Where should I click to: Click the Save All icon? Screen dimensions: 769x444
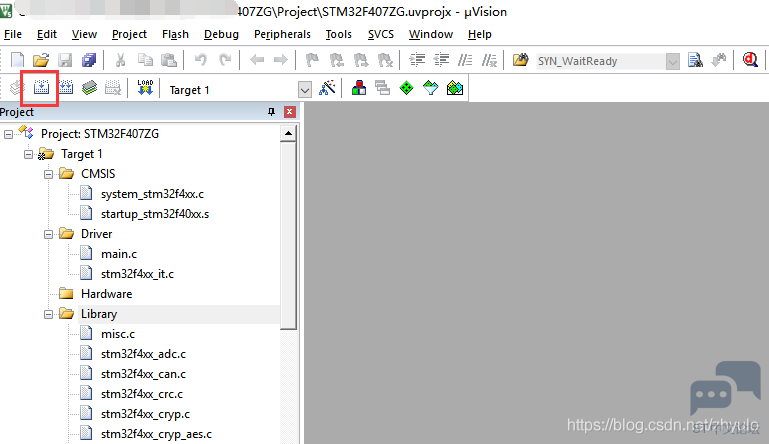click(x=89, y=60)
